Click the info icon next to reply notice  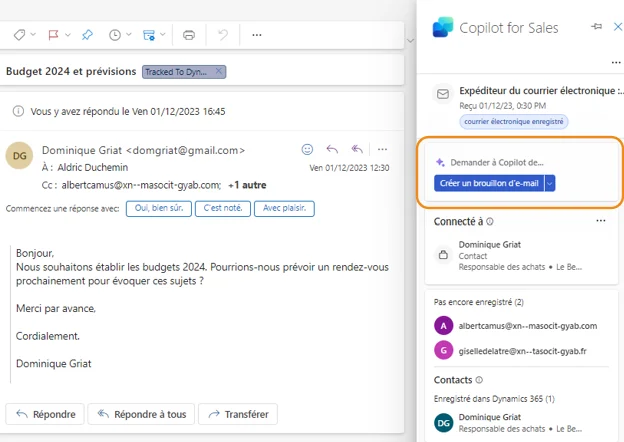tap(18, 111)
